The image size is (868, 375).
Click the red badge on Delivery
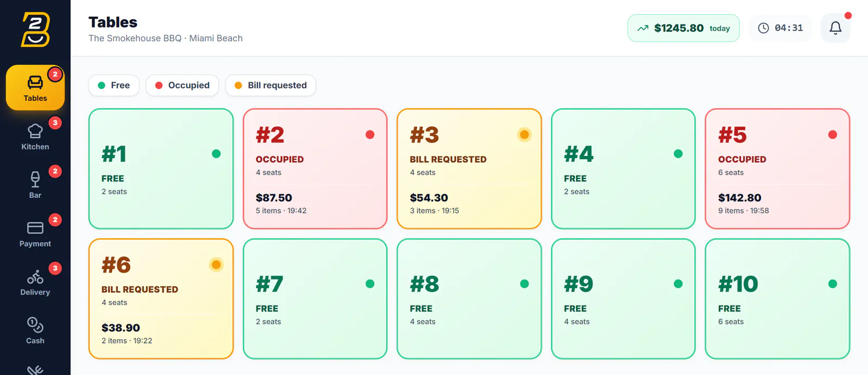click(x=55, y=268)
